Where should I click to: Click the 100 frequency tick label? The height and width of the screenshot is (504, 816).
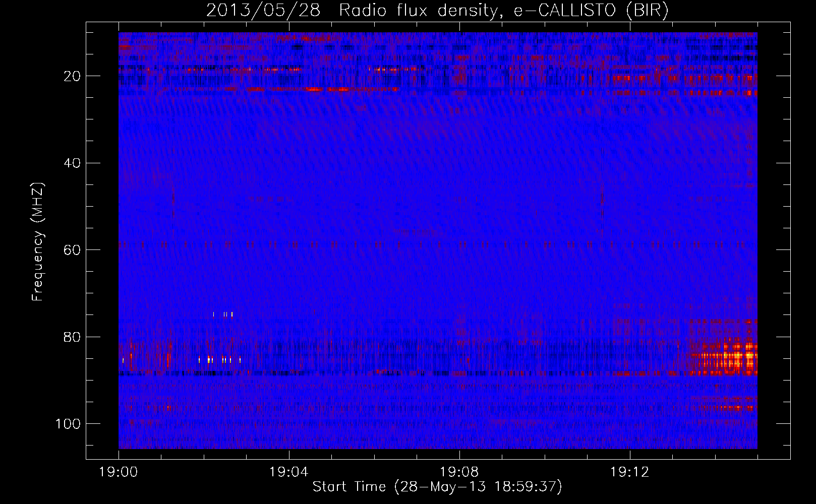[68, 424]
